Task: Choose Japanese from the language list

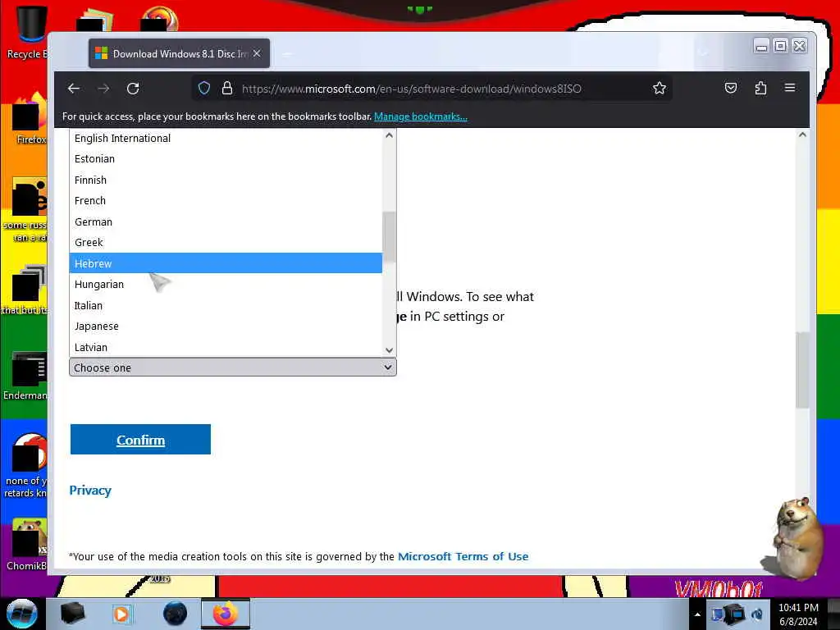Action: coord(226,326)
